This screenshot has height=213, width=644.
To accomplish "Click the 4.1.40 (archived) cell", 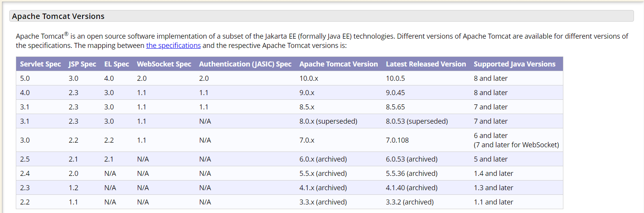I will point(411,188).
